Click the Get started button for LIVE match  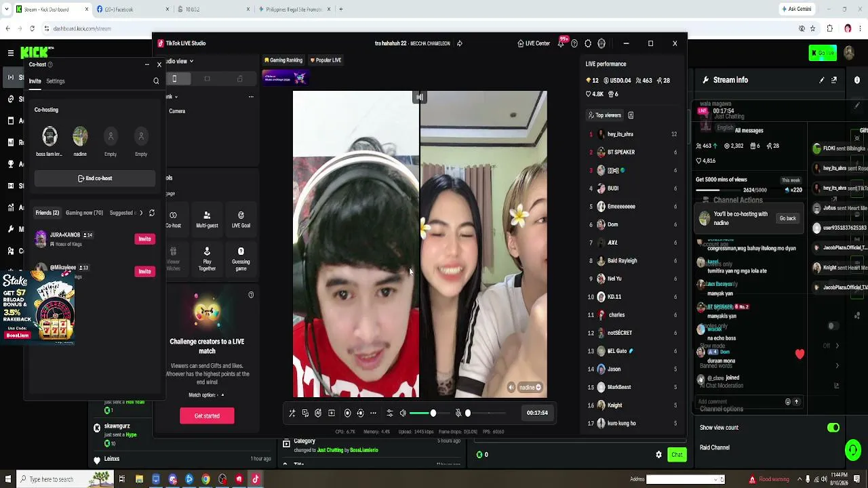(207, 415)
